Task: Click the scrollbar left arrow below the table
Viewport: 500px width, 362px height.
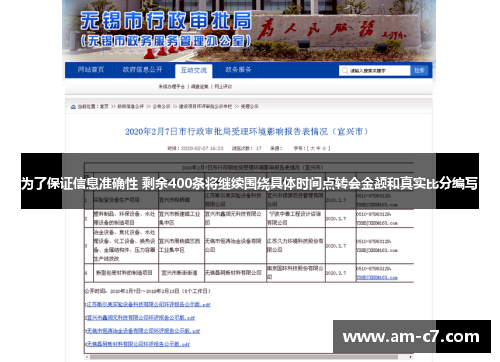Action: (x=87, y=357)
